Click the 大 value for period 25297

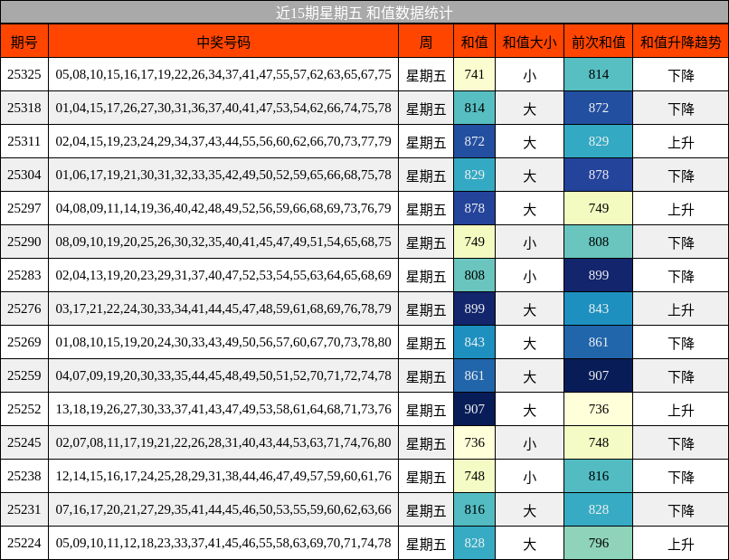tap(530, 208)
